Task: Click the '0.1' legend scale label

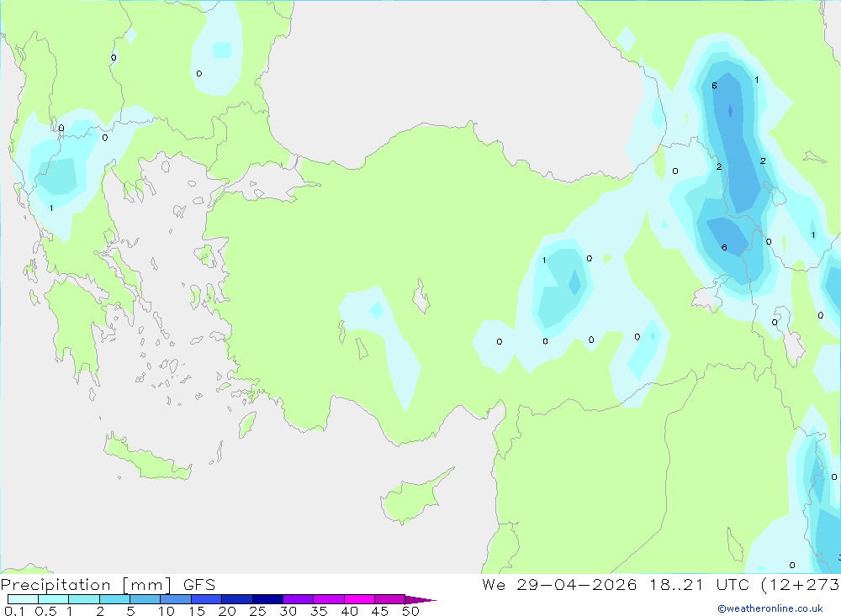Action: coord(14,611)
